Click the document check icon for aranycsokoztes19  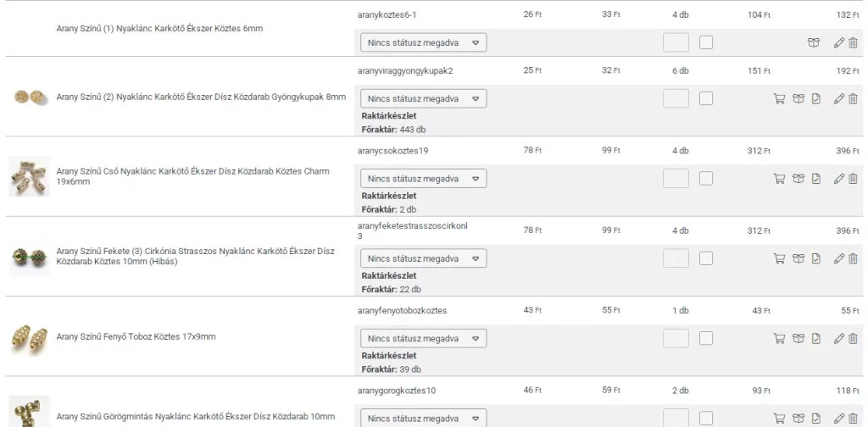pos(816,179)
